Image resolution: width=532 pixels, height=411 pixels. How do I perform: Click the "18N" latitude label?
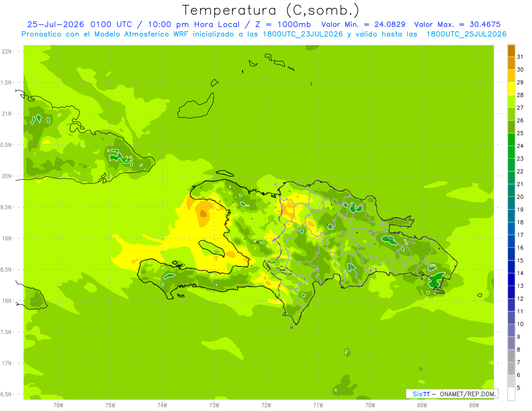point(7,301)
